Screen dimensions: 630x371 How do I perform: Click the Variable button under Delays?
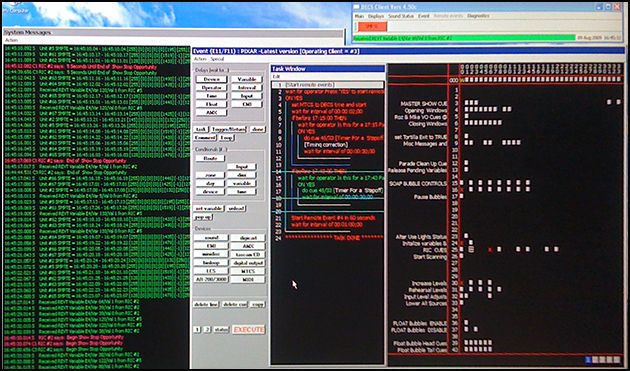[247, 79]
